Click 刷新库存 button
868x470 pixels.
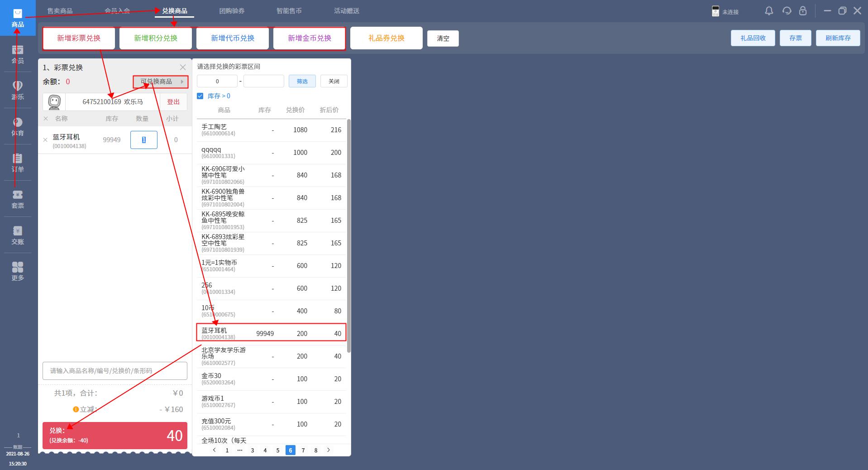point(838,38)
